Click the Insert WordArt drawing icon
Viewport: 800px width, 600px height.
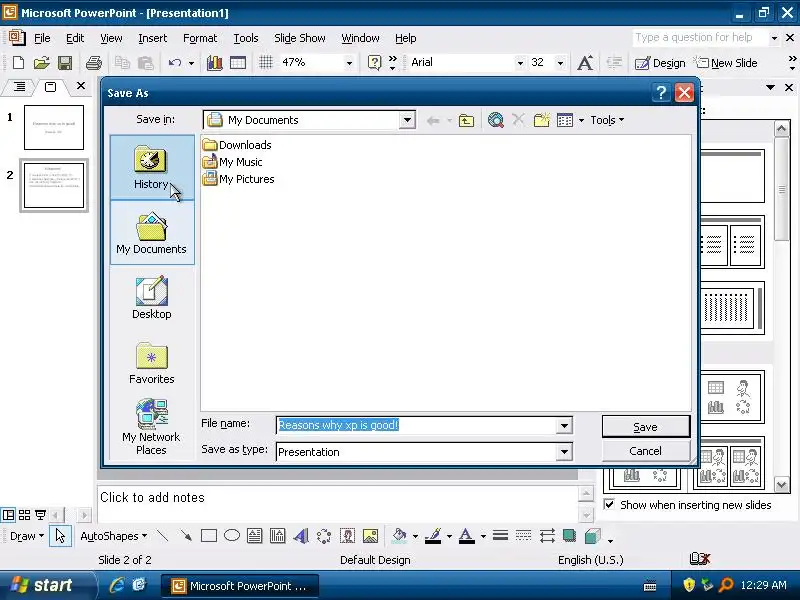pyautogui.click(x=301, y=536)
